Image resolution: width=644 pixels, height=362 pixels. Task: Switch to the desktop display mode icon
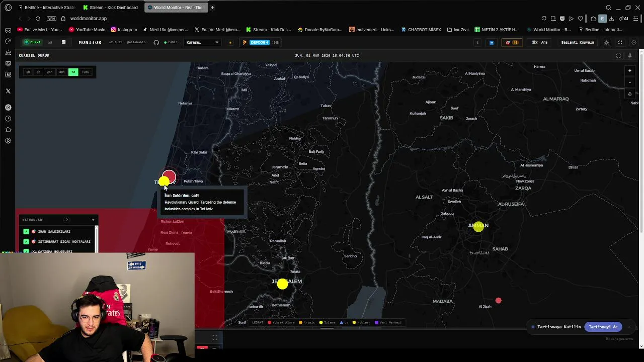(50, 42)
